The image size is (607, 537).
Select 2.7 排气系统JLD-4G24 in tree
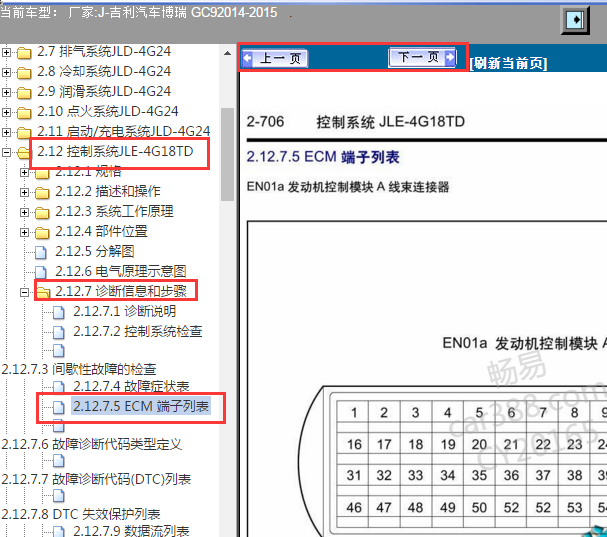(104, 51)
